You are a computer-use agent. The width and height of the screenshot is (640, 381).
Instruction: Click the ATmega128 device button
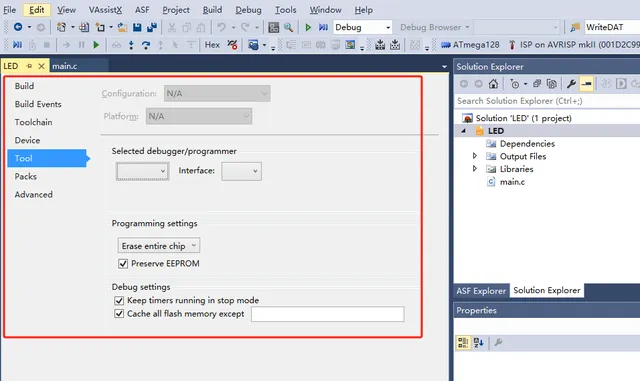point(470,45)
